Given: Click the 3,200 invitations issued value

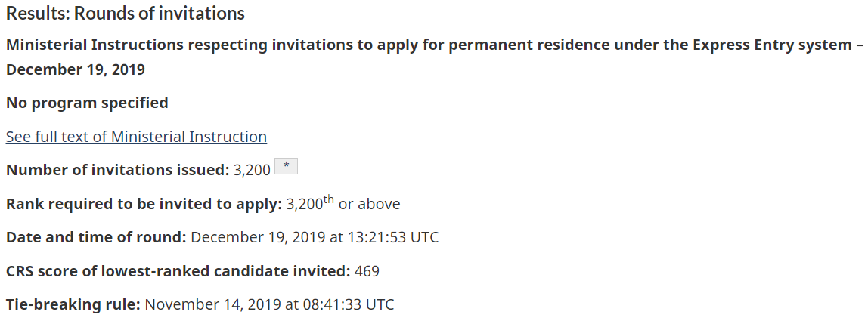Looking at the screenshot, I should coord(252,170).
